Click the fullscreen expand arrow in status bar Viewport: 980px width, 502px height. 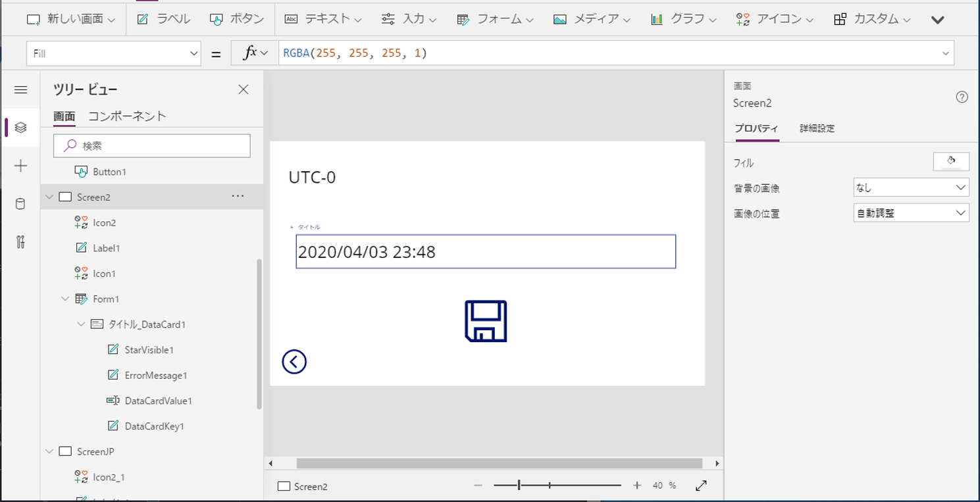700,486
